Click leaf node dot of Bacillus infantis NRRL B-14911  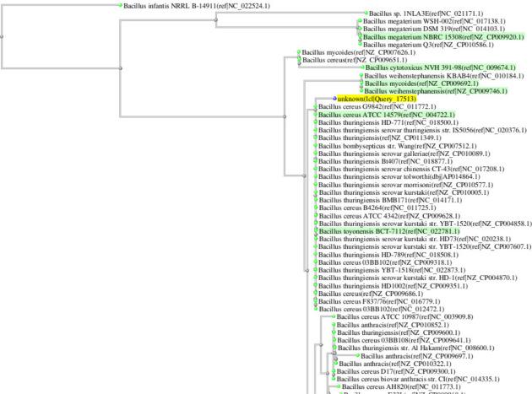point(119,6)
